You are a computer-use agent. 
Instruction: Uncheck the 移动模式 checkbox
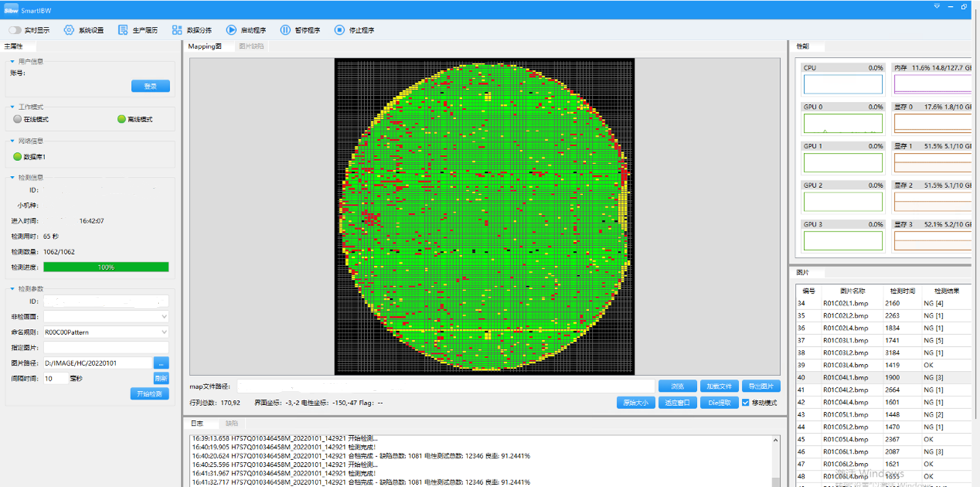click(x=745, y=403)
